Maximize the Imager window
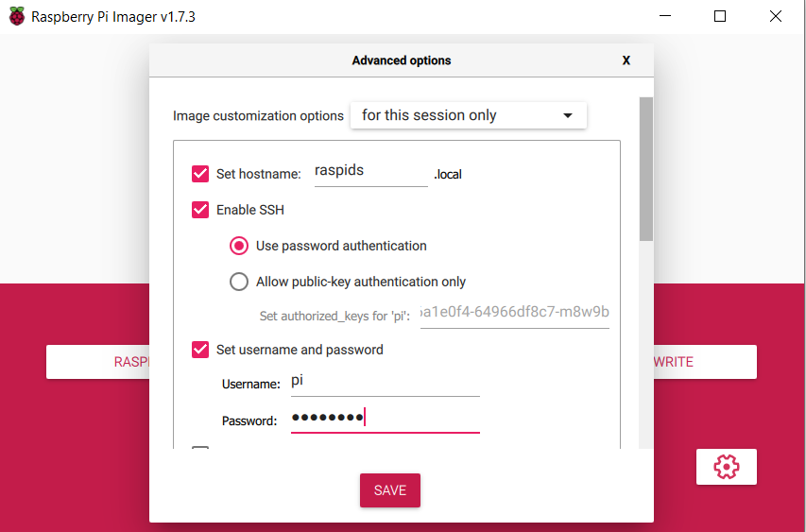This screenshot has width=806, height=532. point(720,16)
